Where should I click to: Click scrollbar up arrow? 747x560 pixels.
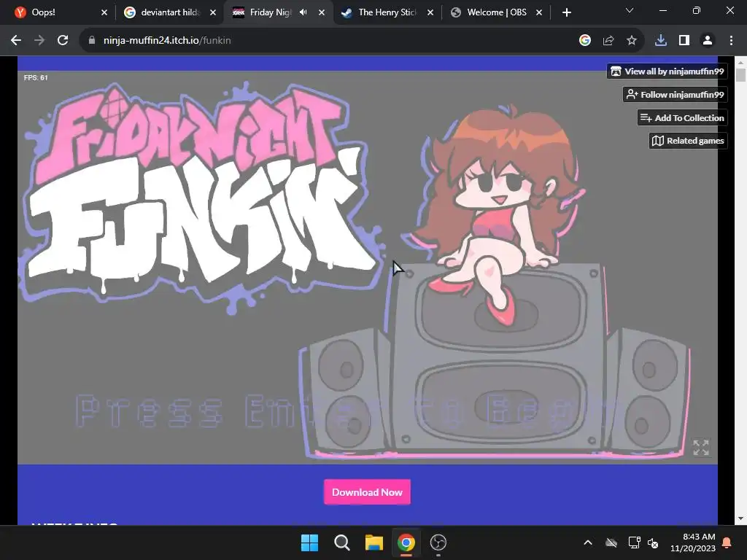tap(740, 61)
